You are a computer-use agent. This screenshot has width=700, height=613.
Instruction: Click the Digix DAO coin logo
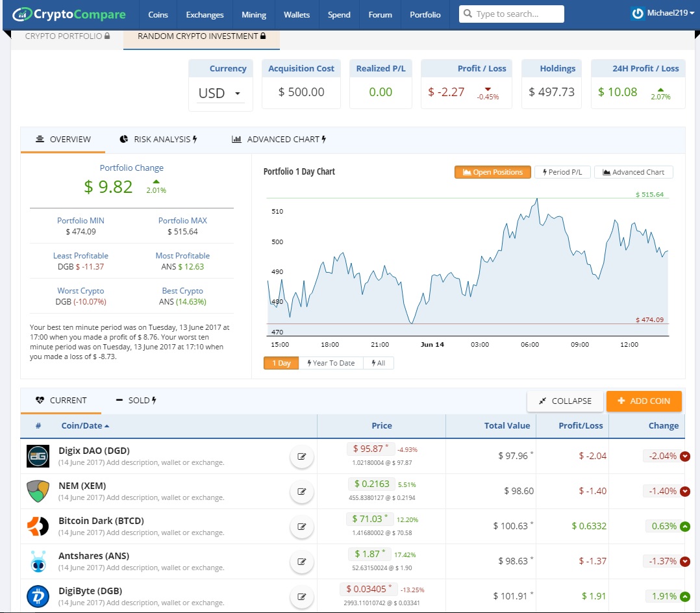coord(38,457)
